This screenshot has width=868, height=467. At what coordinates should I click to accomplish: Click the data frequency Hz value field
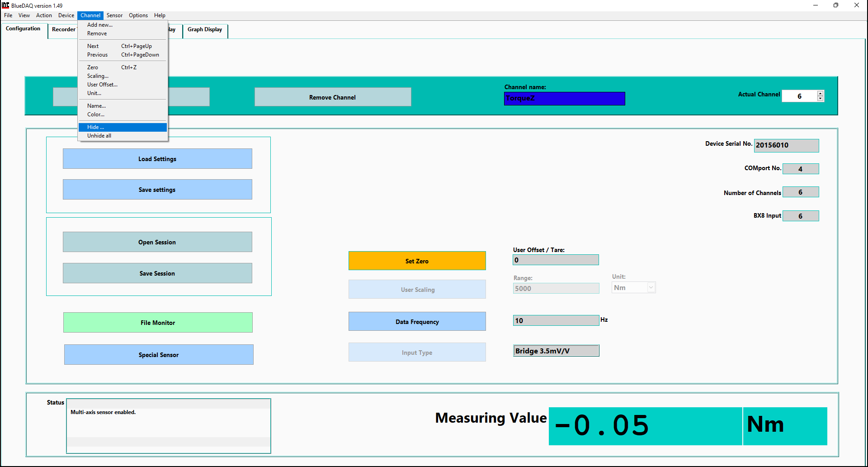click(x=556, y=321)
